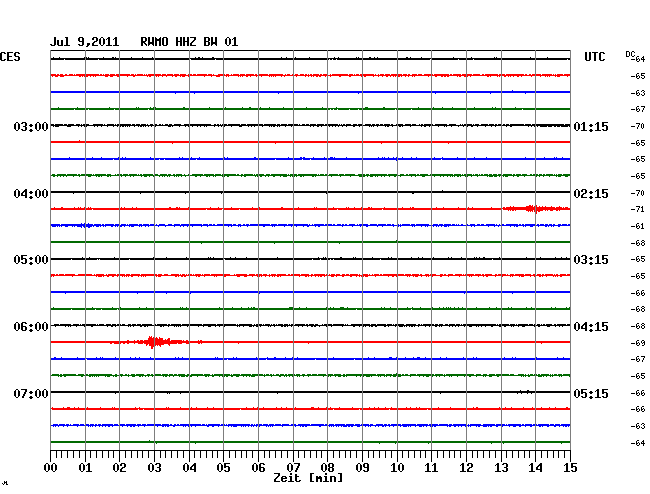Click the "05:15" UTC time label

(591, 393)
